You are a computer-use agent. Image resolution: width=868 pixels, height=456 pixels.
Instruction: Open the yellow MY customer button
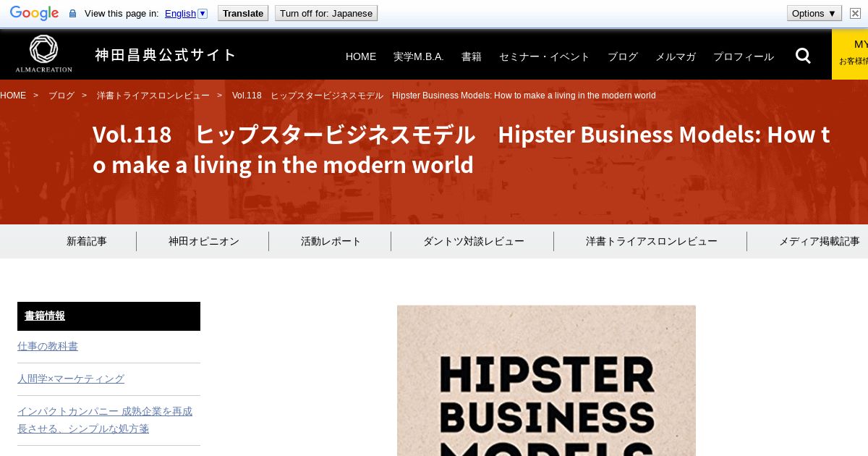(x=850, y=54)
